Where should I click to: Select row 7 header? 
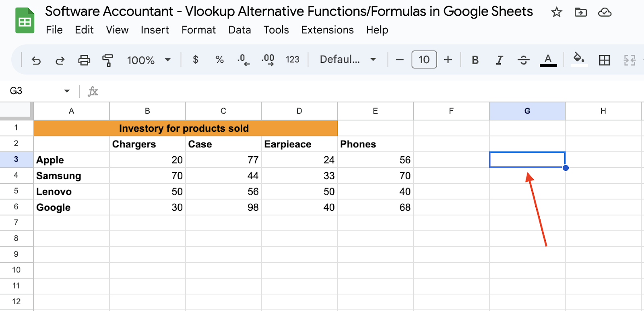[16, 223]
